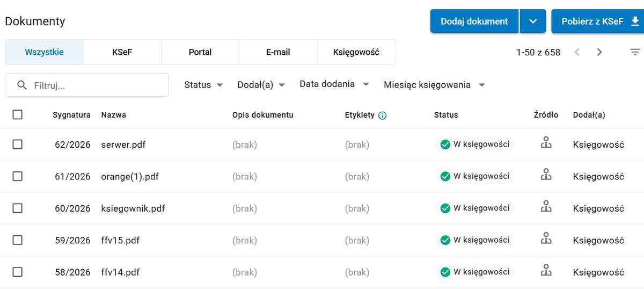This screenshot has height=289, width=644.
Task: Switch to the Portal tab
Action: 200,52
